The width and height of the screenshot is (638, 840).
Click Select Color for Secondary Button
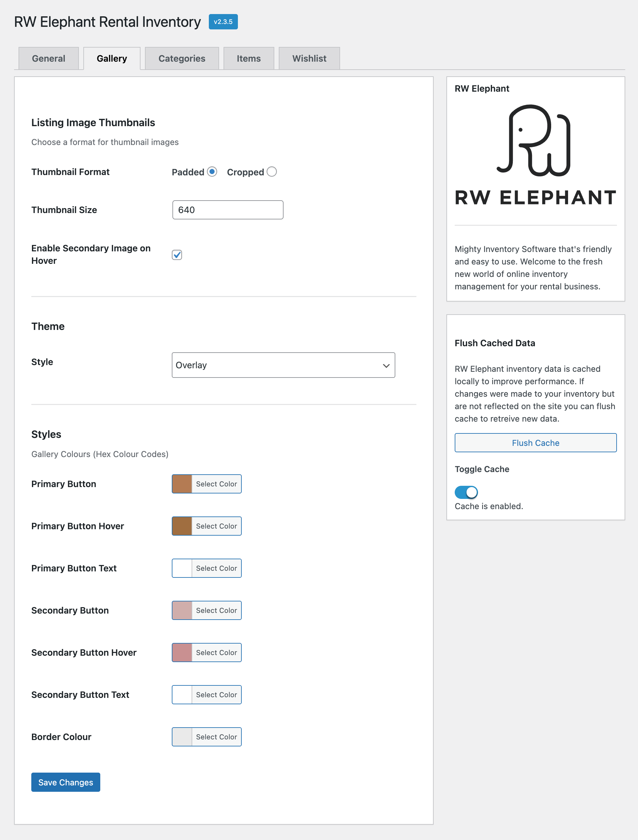click(216, 610)
